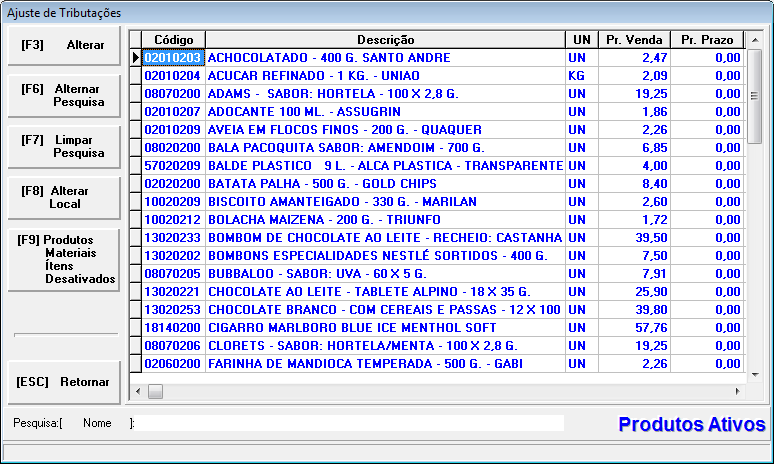Click the ESC Retornar button

tap(64, 382)
